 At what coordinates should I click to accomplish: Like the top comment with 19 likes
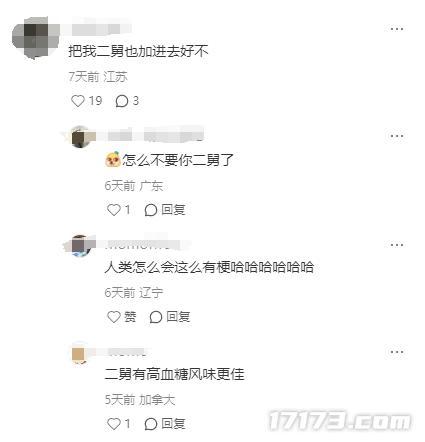[x=78, y=101]
